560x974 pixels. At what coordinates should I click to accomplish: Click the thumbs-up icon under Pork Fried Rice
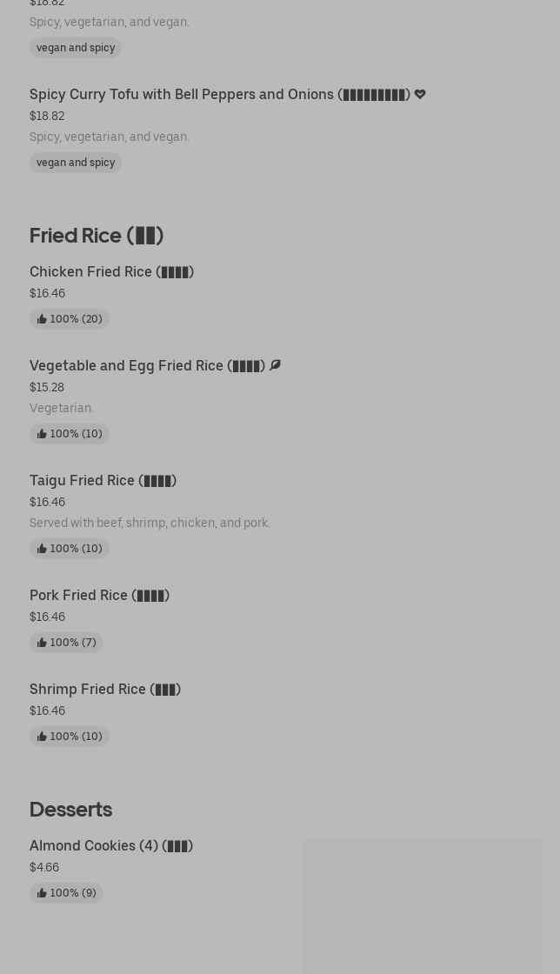tap(42, 643)
